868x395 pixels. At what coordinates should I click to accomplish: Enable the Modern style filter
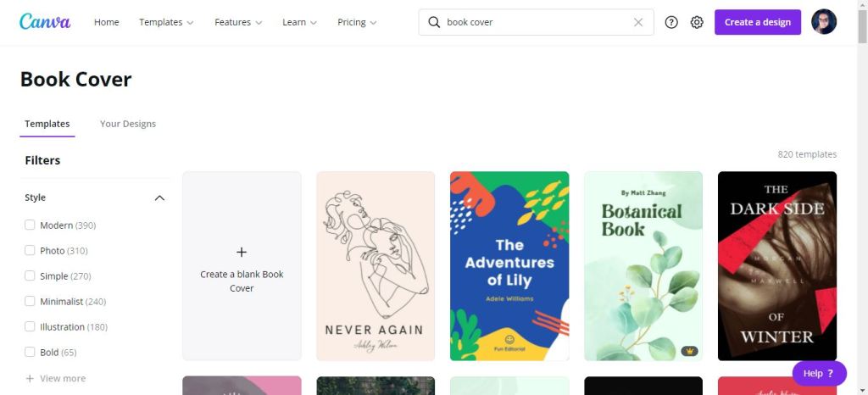pyautogui.click(x=30, y=225)
